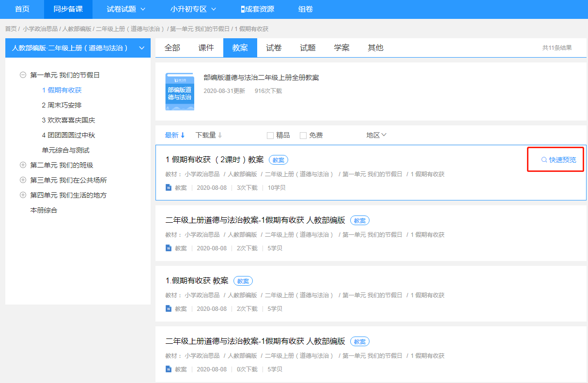Click the 10学贝 price text

277,187
